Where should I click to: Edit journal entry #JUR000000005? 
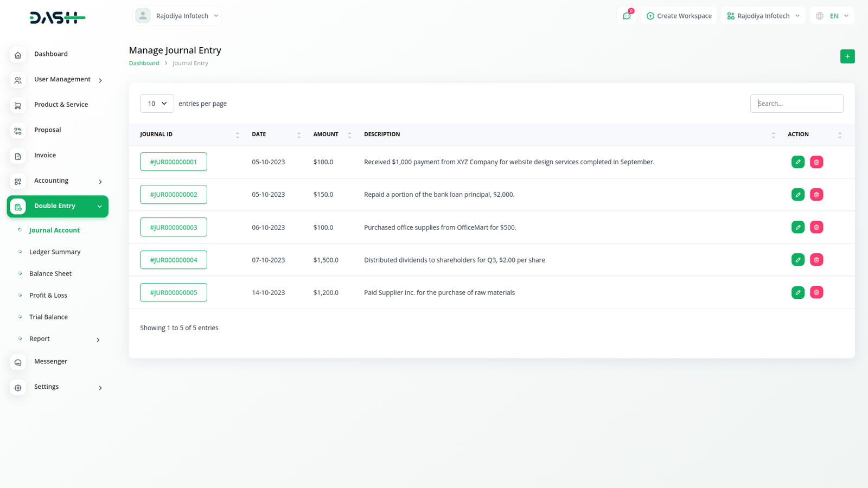point(798,292)
